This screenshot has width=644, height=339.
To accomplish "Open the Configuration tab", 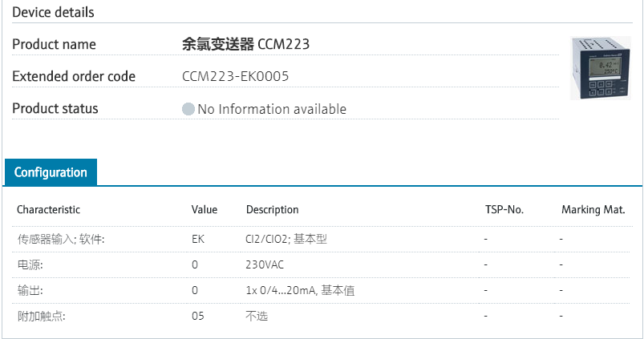I will coord(51,172).
